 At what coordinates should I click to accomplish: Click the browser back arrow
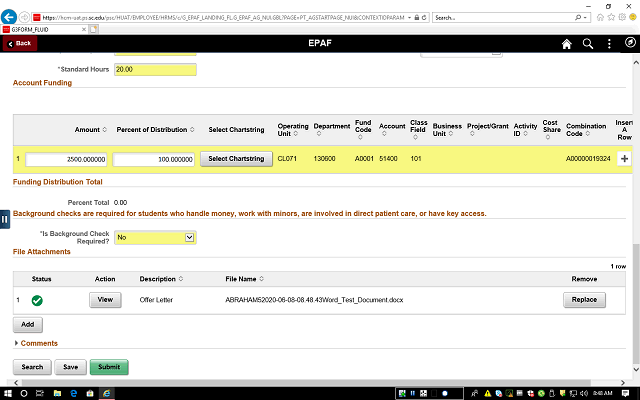click(x=9, y=17)
